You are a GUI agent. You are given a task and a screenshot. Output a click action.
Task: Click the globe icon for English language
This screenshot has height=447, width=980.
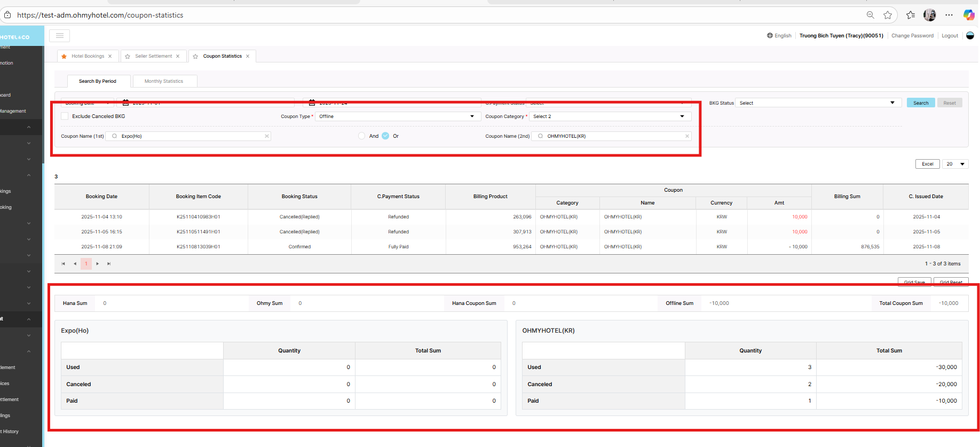pos(770,36)
